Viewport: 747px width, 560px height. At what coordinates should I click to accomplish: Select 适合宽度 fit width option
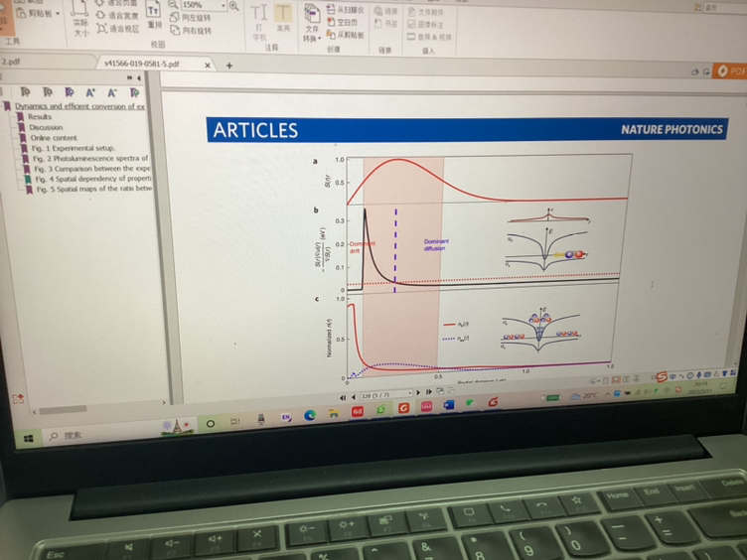117,16
